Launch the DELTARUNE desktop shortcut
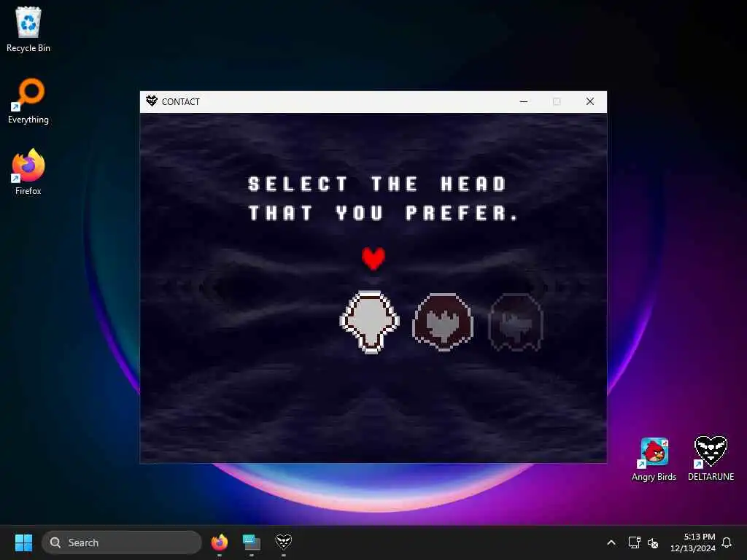The height and width of the screenshot is (560, 747). 711,458
